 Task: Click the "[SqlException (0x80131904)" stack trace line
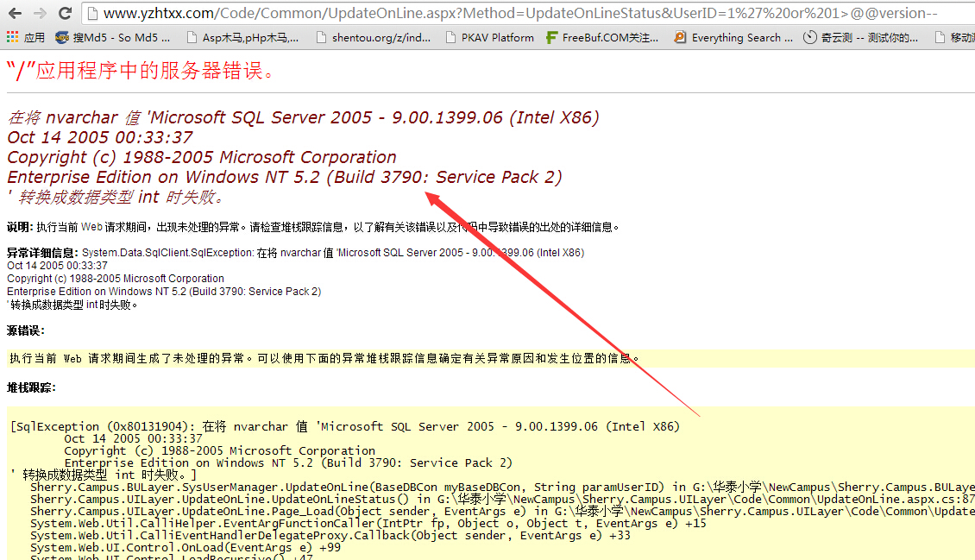point(345,427)
